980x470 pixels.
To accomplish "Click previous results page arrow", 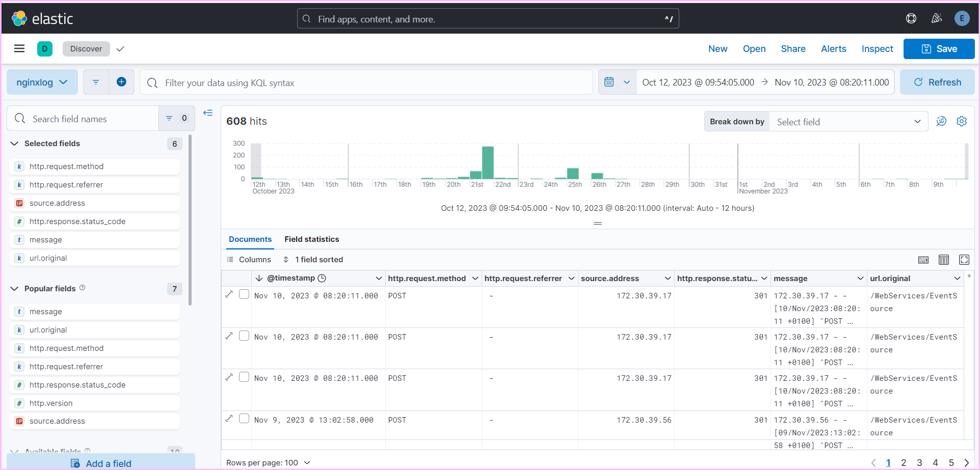I will click(873, 463).
